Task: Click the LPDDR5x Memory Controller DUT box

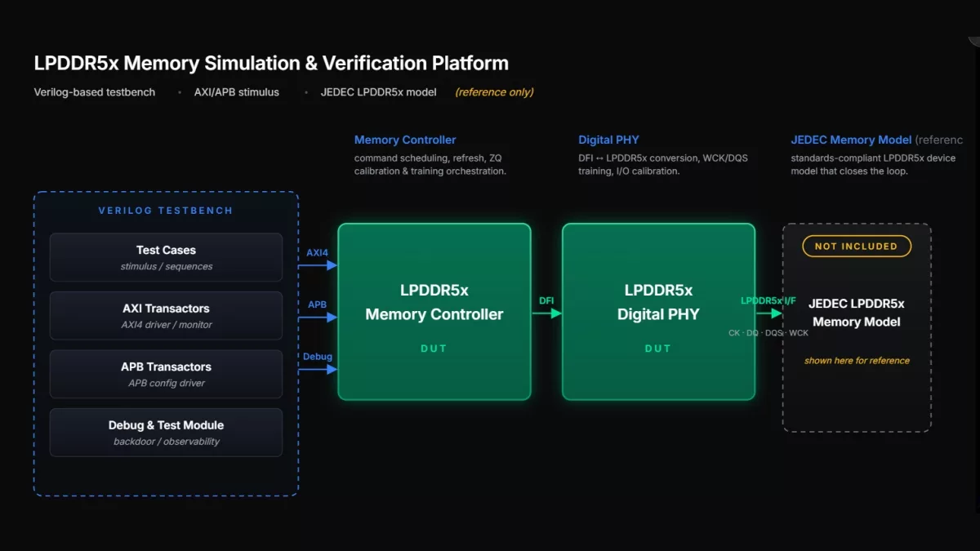Action: [x=434, y=312]
